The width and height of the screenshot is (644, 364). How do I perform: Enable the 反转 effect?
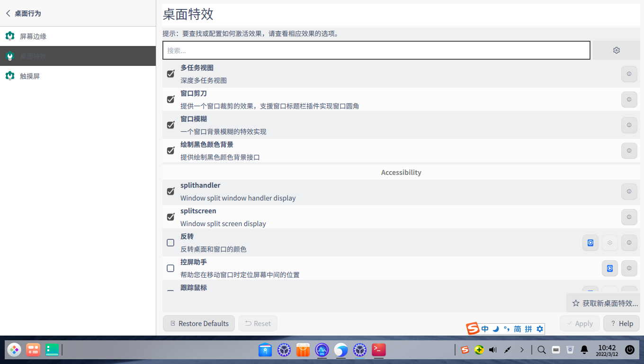coord(170,243)
